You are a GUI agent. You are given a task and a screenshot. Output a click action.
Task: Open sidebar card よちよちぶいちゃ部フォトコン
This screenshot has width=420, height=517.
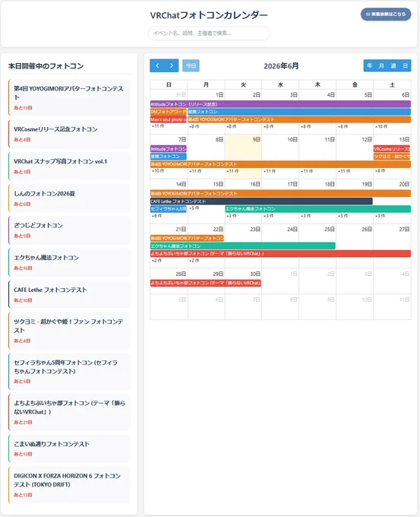click(x=69, y=412)
